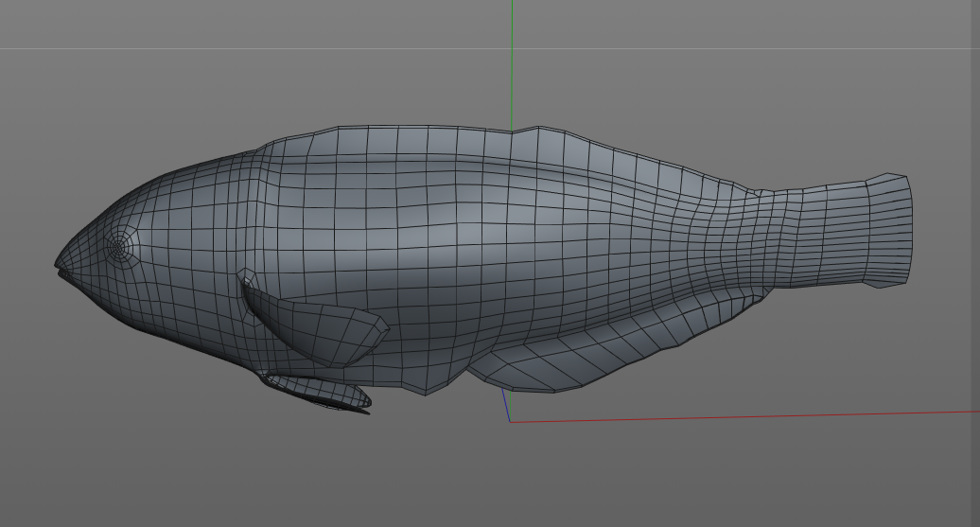Screen dimensions: 980x527
Task: Click the thin horizon line across the viewport
Action: coord(236,48)
